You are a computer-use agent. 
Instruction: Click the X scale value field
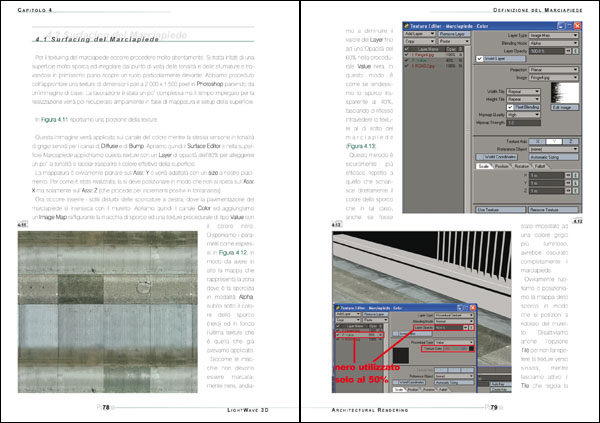547,176
